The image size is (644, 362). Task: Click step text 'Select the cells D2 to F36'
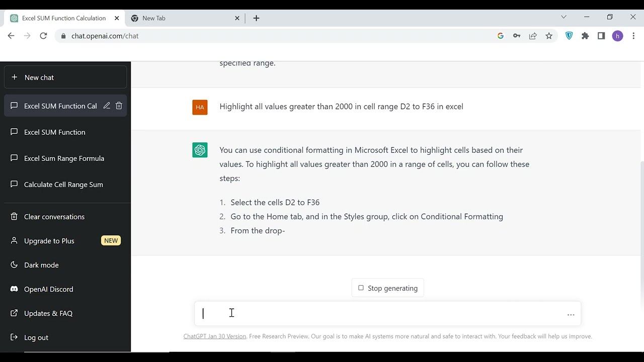[x=275, y=203]
